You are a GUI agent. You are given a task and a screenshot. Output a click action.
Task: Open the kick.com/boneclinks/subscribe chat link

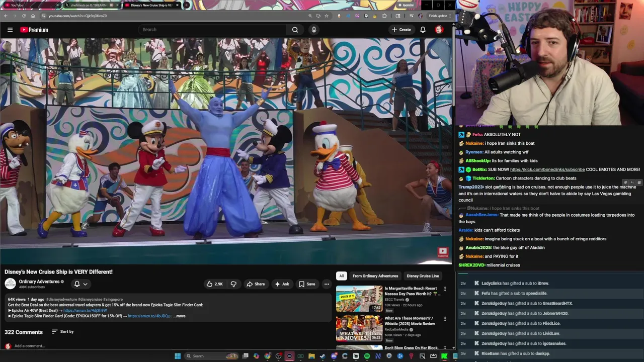547,169
